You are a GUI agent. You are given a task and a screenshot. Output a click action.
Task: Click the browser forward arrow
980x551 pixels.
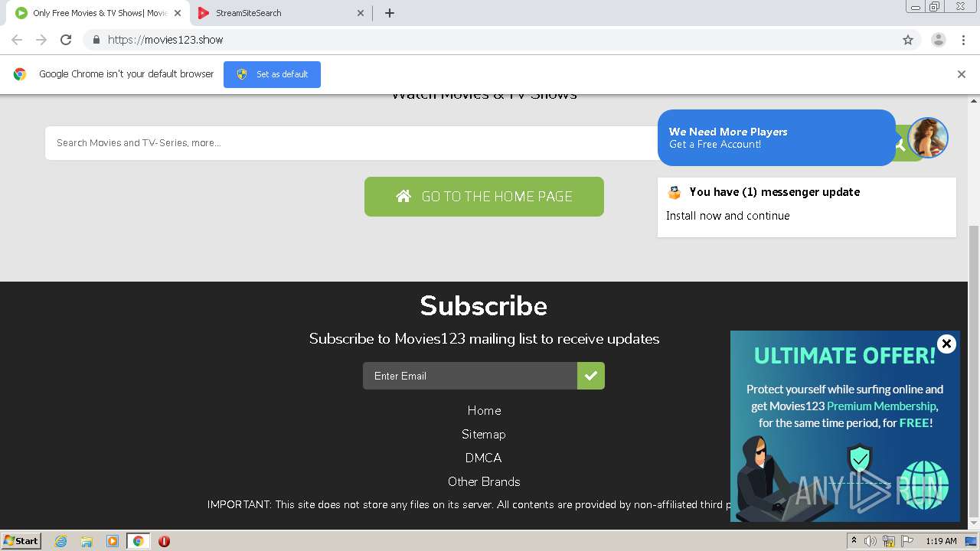pyautogui.click(x=41, y=40)
